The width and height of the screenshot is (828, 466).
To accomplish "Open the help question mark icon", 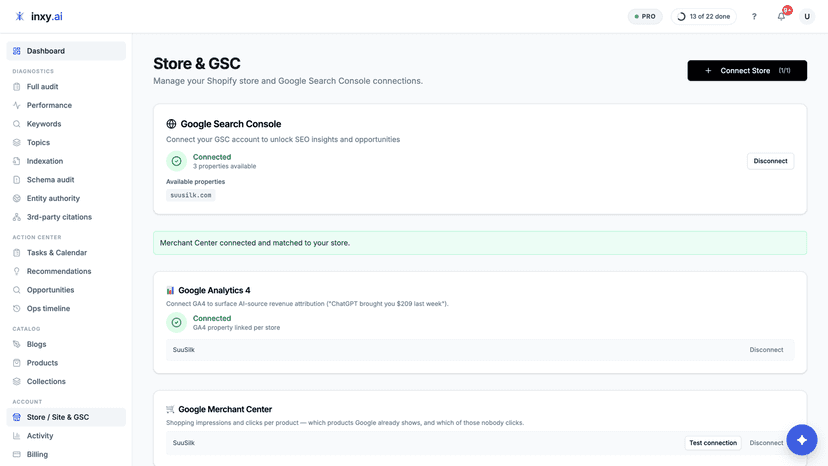I will (x=754, y=16).
